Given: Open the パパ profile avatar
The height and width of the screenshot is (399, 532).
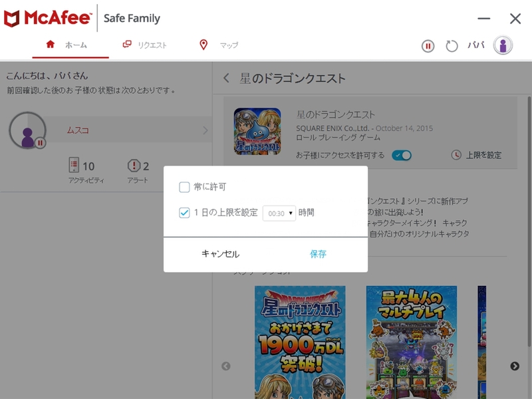Looking at the screenshot, I should (503, 45).
